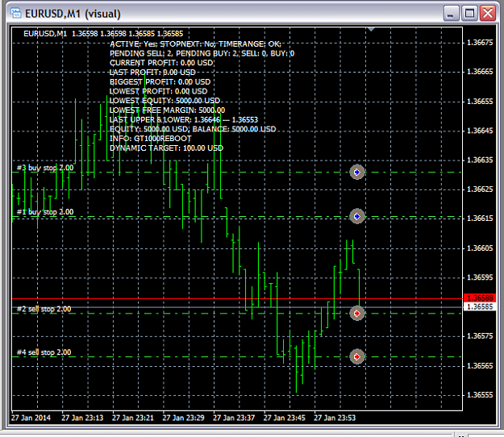Click the '27 Jan 23:45' time axis label
504x437 pixels.
284,418
